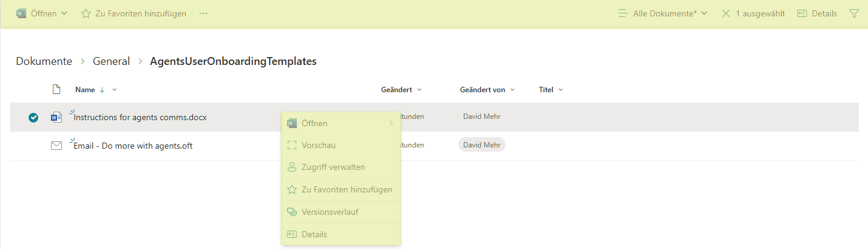The height and width of the screenshot is (250, 868).
Task: Click the more options ellipsis in toolbar
Action: click(x=203, y=13)
